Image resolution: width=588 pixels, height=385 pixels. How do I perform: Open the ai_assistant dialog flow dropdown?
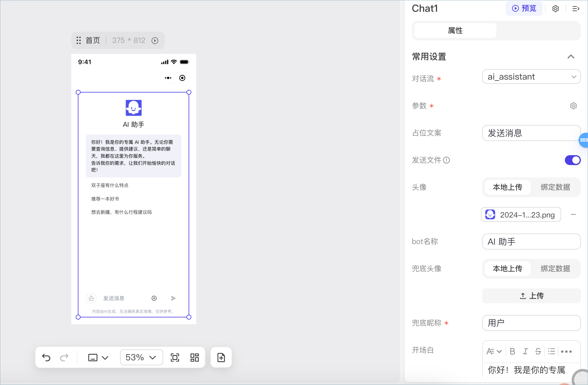pos(532,77)
